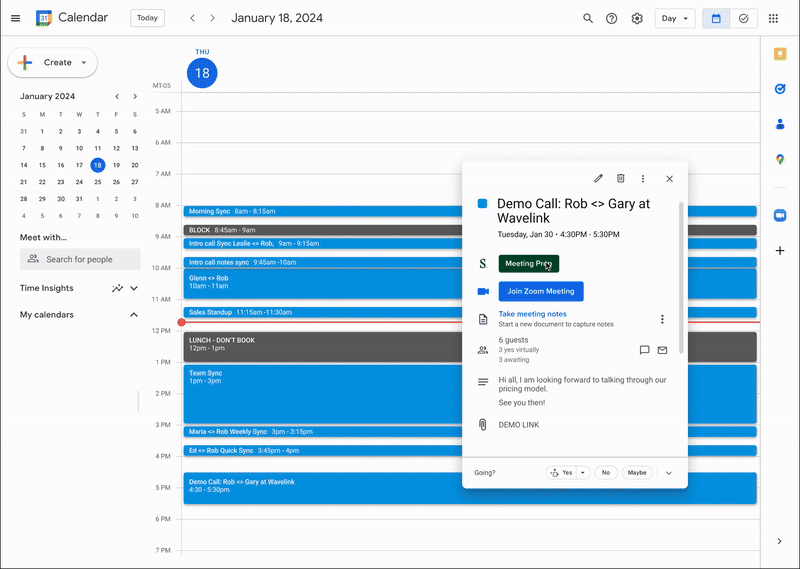Viewport: 800px width, 569px height.
Task: Open the search magnifier icon
Action: coord(588,18)
